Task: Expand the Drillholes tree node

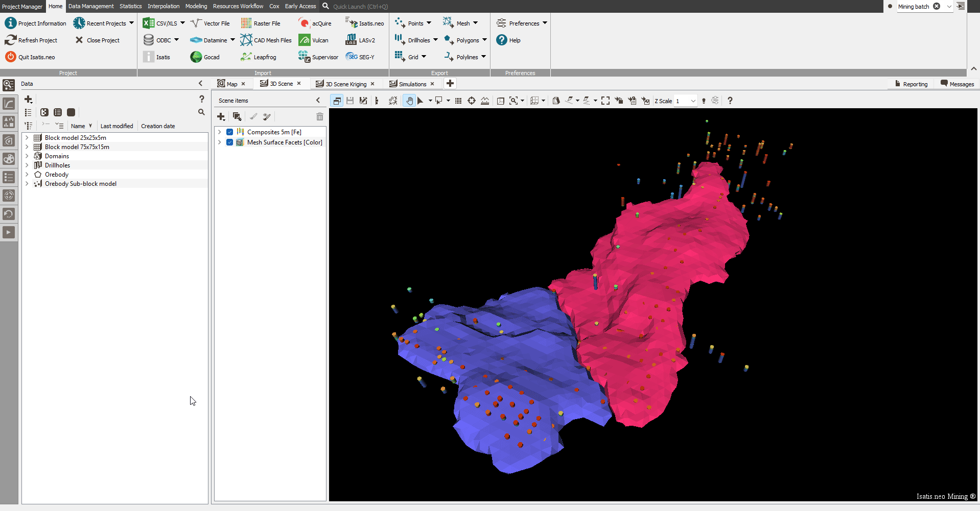Action: point(27,165)
